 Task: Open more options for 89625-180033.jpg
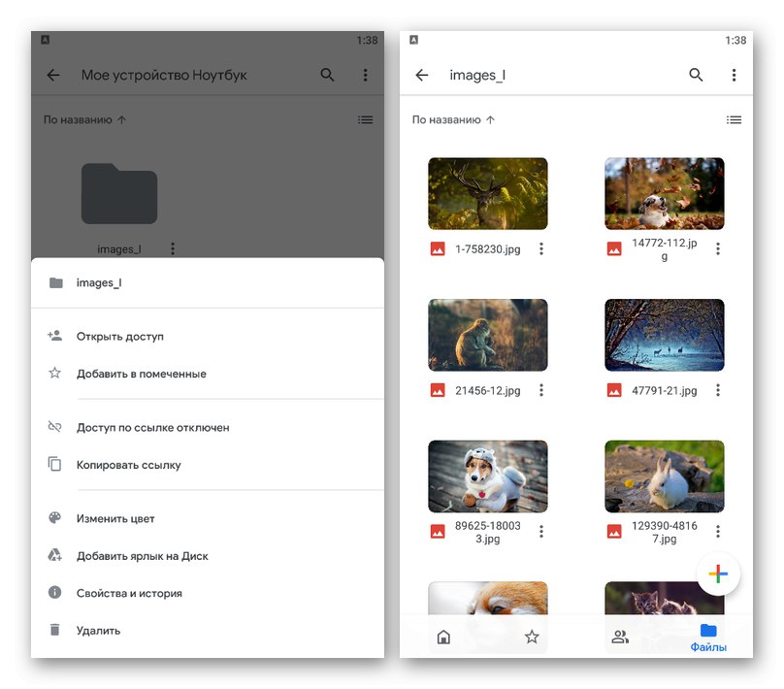click(541, 532)
